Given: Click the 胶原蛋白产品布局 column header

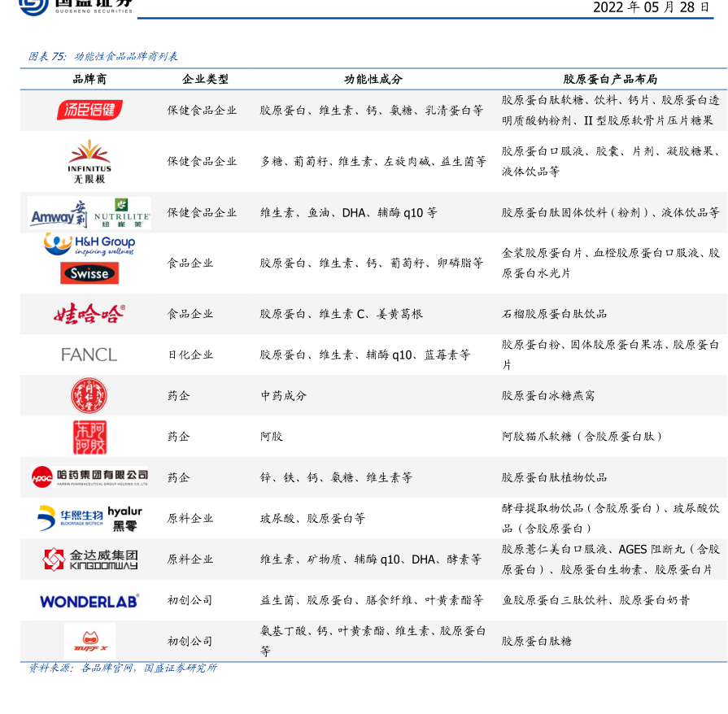Looking at the screenshot, I should tap(611, 80).
